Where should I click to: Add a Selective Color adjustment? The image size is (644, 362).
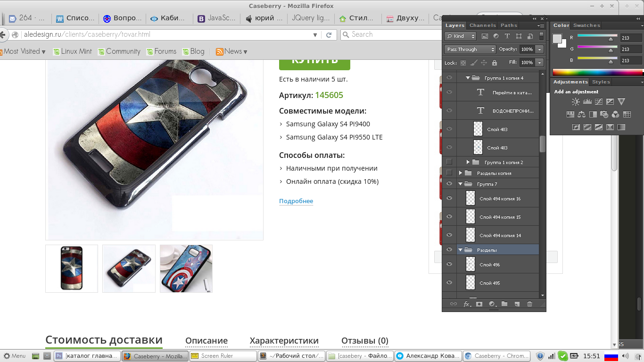pyautogui.click(x=610, y=127)
